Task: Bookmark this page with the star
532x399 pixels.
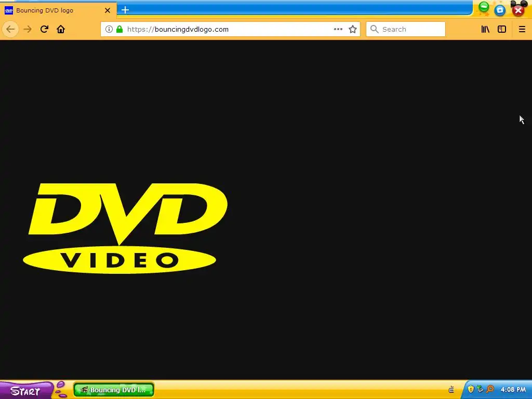Action: click(353, 29)
